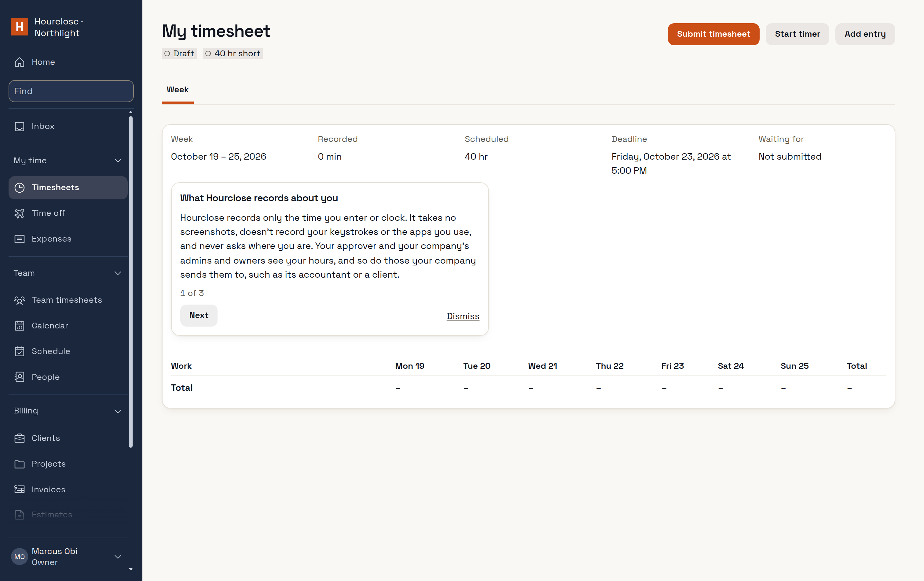The image size is (924, 581).
Task: Click the Not submitted status text
Action: tap(790, 157)
